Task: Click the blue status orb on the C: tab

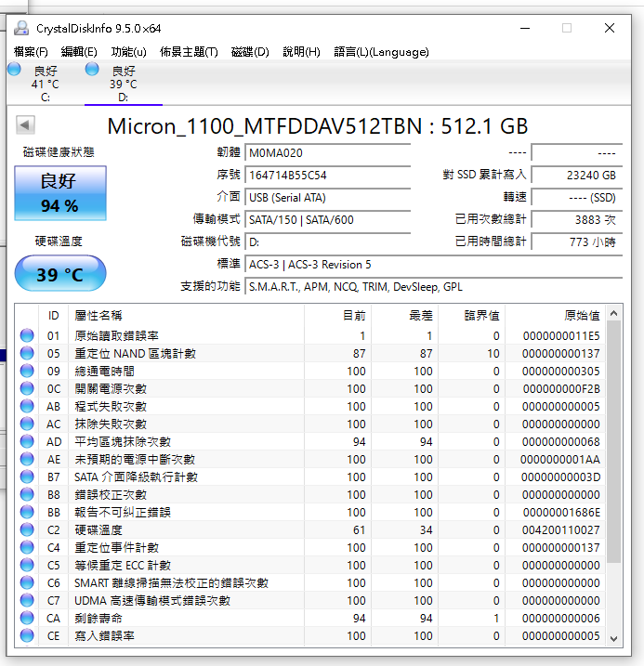Action: point(15,69)
